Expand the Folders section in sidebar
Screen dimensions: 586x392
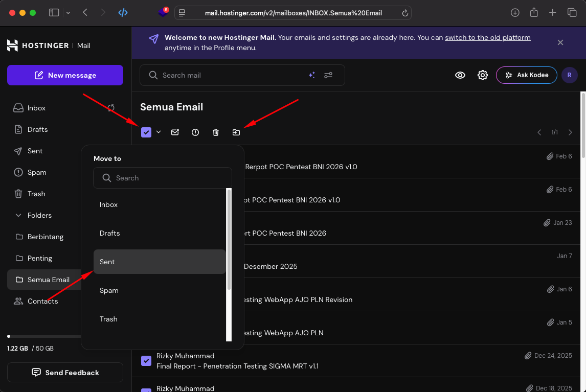click(39, 215)
